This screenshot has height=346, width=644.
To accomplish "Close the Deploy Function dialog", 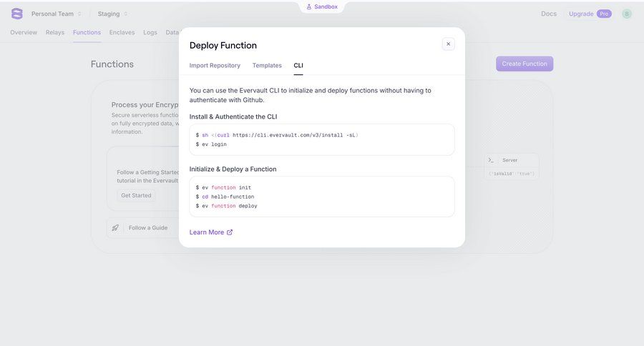I will [449, 44].
